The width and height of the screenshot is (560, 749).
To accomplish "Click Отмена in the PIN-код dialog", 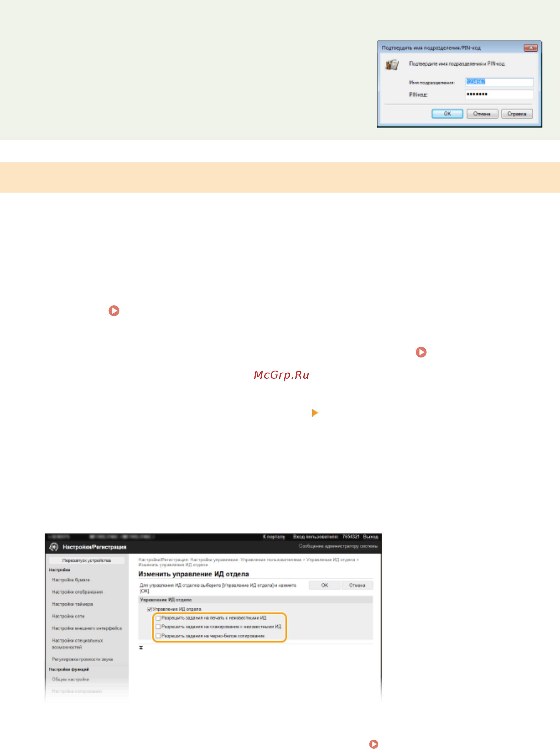I will pos(482,114).
